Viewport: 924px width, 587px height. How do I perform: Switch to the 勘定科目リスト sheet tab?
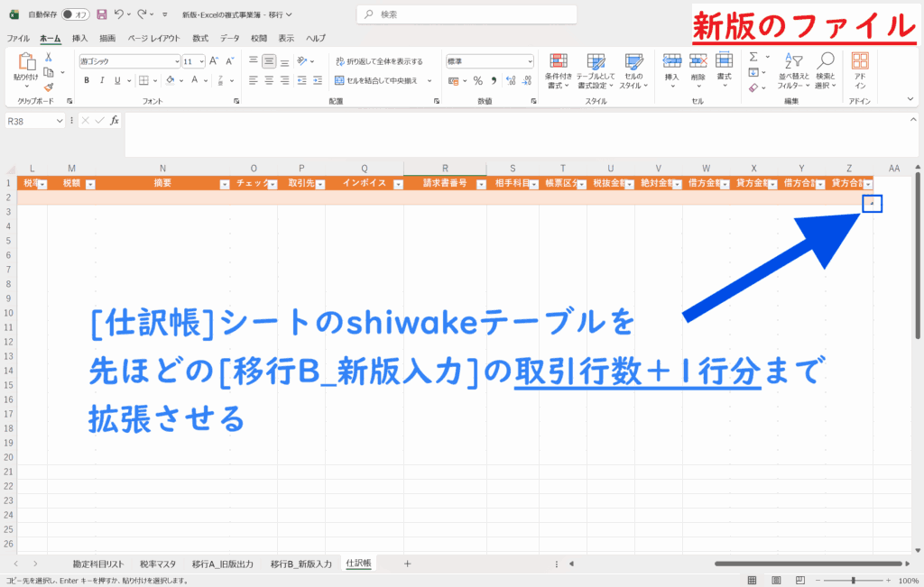point(97,564)
